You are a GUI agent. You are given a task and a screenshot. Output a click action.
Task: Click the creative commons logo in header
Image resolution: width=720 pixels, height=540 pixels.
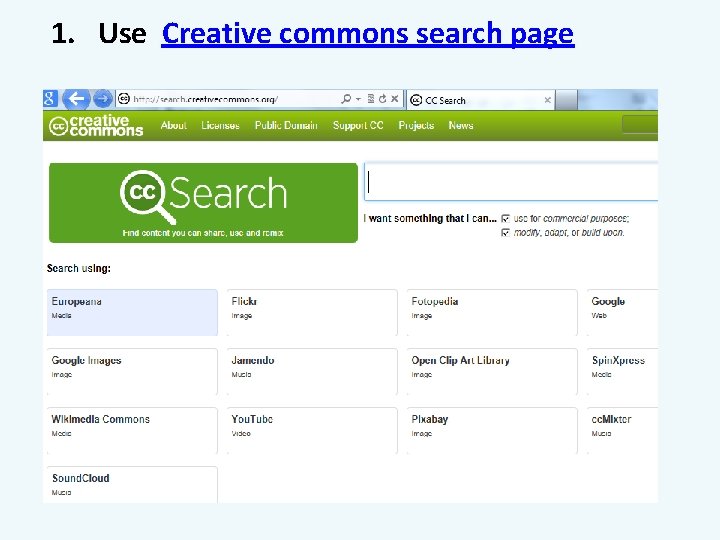(x=96, y=125)
